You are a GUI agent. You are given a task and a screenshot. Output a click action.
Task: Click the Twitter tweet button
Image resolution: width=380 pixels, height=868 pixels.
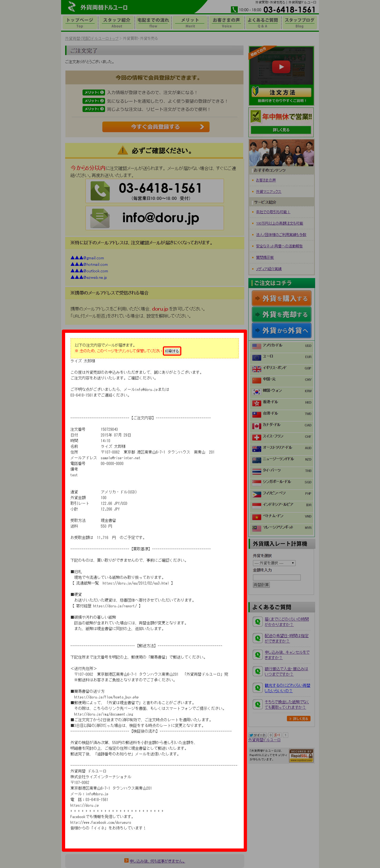pyautogui.click(x=258, y=735)
